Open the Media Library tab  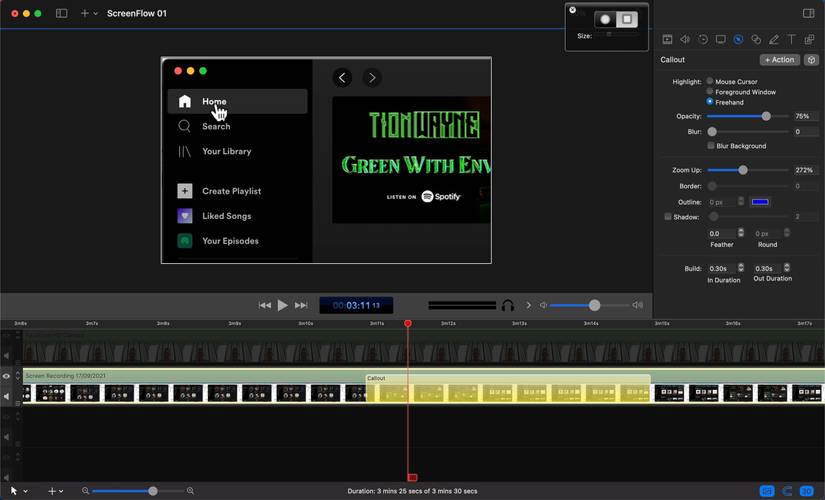pyautogui.click(x=809, y=39)
